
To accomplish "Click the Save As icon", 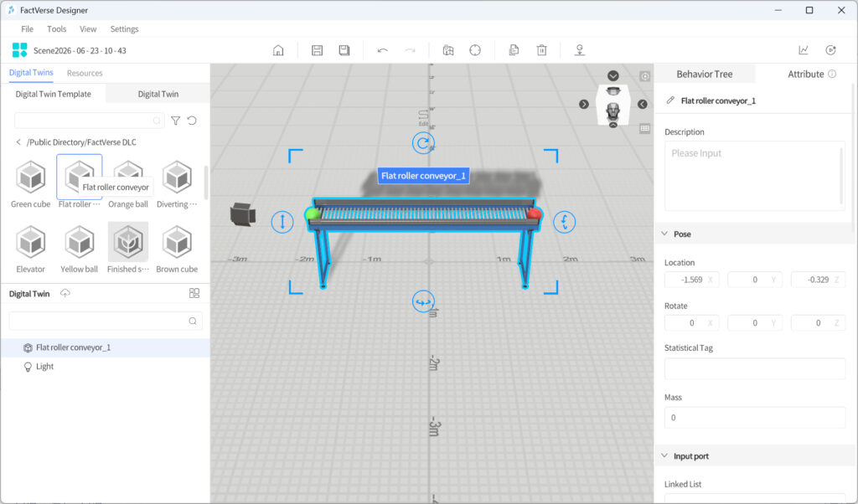I will (x=344, y=50).
